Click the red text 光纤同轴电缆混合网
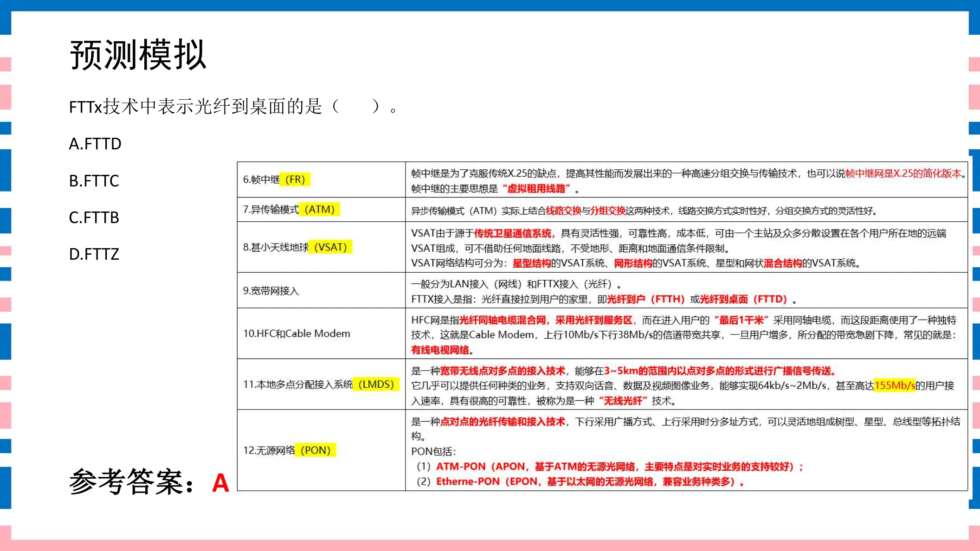 [503, 320]
